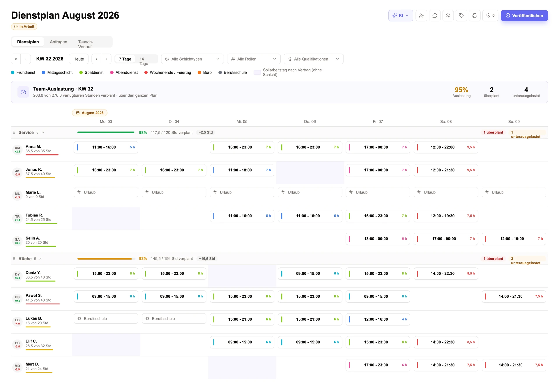Viewport: 559px width, 392px height.
Task: Open Lukas B. Friday 12:00 - 16:00 shift
Action: (378, 320)
